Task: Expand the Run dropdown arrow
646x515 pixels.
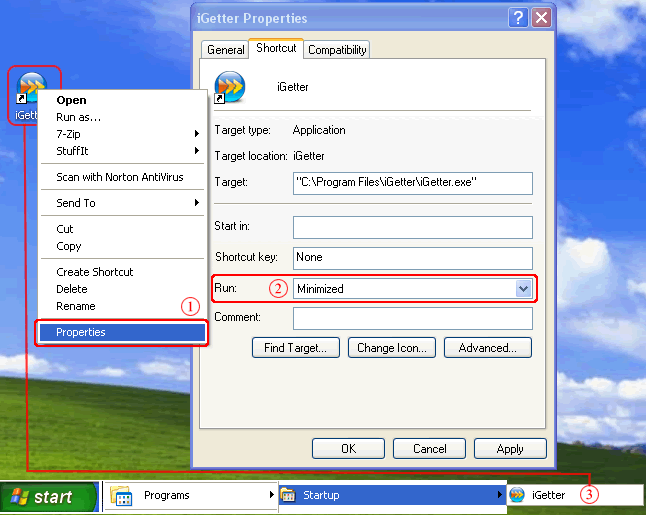Action: pyautogui.click(x=522, y=289)
